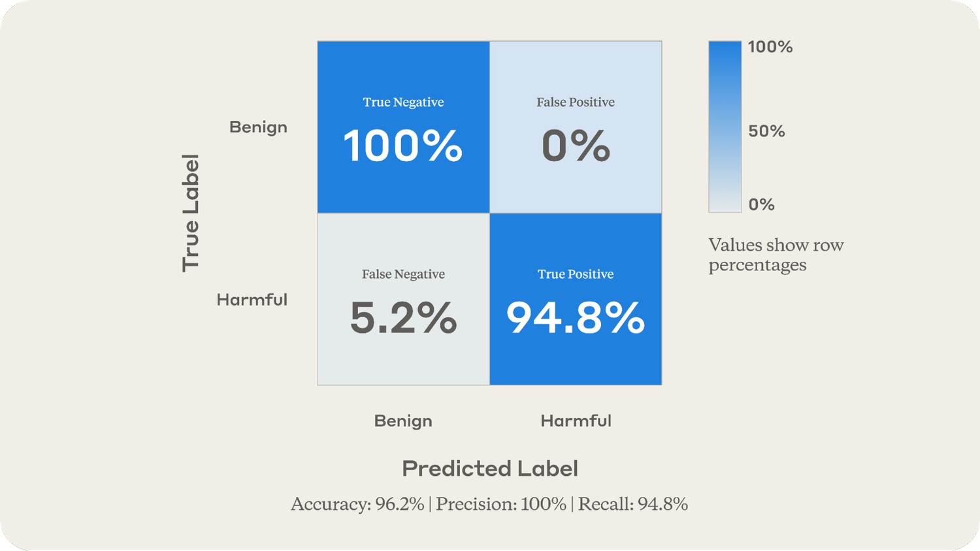Click the Precision: 100% text
The image size is (980, 551).
pyautogui.click(x=500, y=504)
